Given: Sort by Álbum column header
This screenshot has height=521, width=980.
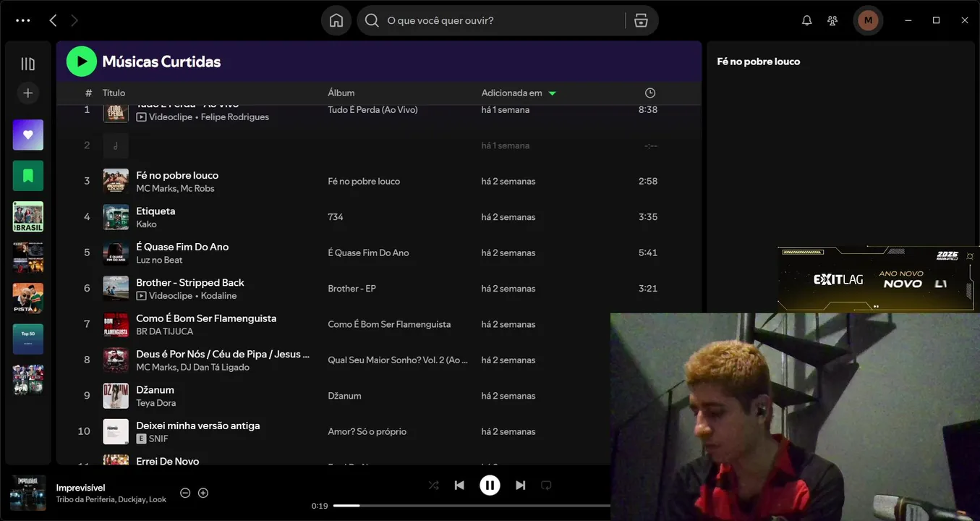Looking at the screenshot, I should (341, 93).
